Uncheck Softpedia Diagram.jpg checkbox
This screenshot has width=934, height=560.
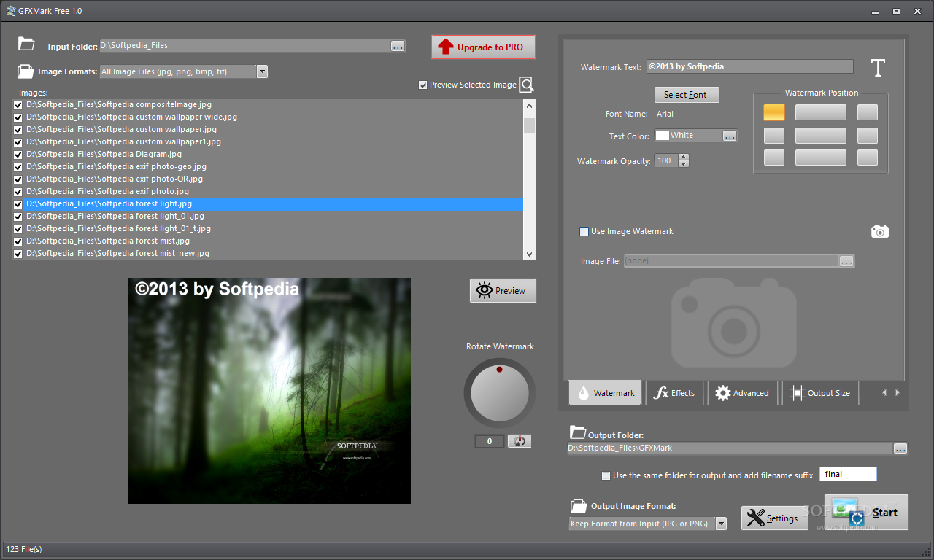click(x=18, y=155)
